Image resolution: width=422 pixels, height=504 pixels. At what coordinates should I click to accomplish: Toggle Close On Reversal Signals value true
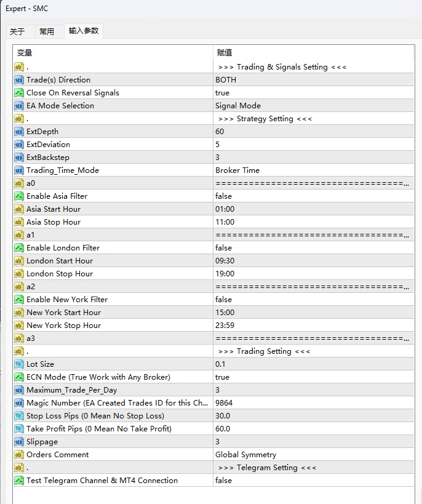coord(314,93)
